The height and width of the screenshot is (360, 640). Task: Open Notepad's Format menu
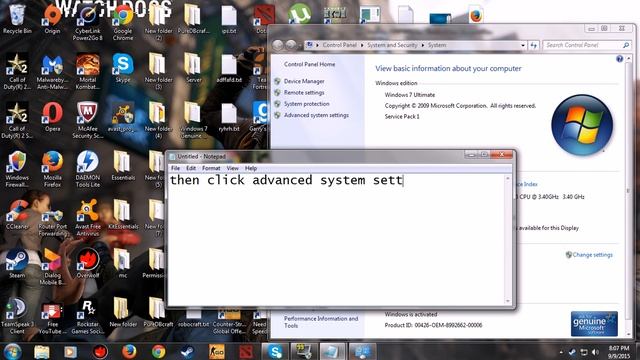[211, 168]
